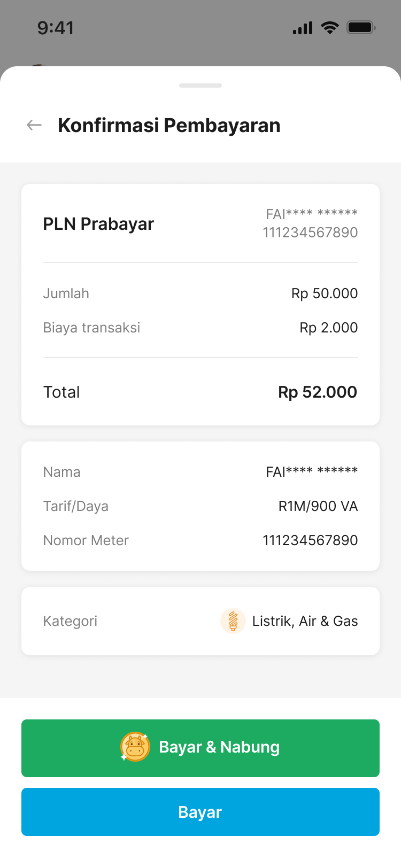Tap the piggy bank coin icon
The width and height of the screenshot is (401, 868).
(135, 747)
